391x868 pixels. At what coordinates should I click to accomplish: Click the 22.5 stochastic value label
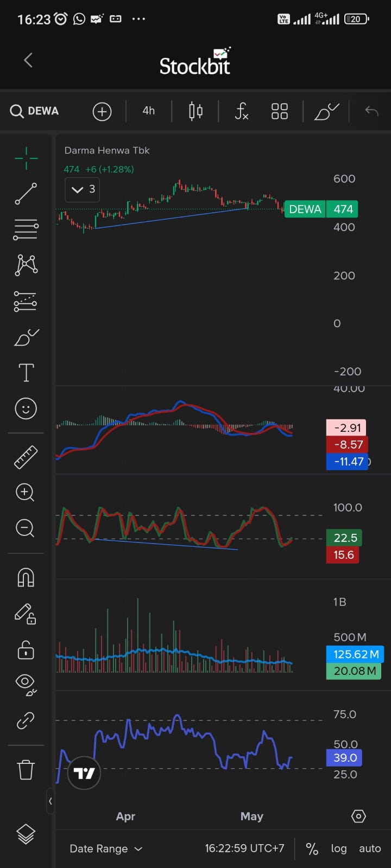[344, 538]
